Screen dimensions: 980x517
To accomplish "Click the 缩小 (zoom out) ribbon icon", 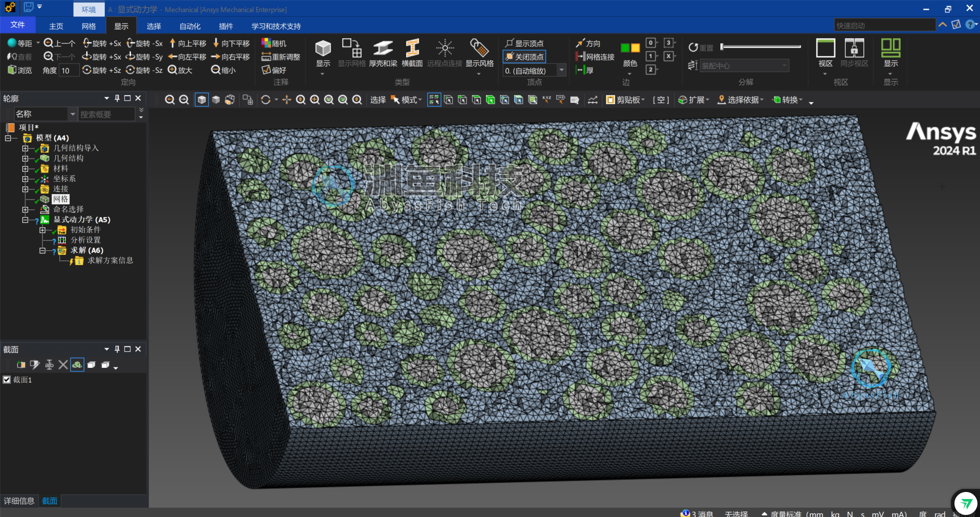I will (x=216, y=70).
